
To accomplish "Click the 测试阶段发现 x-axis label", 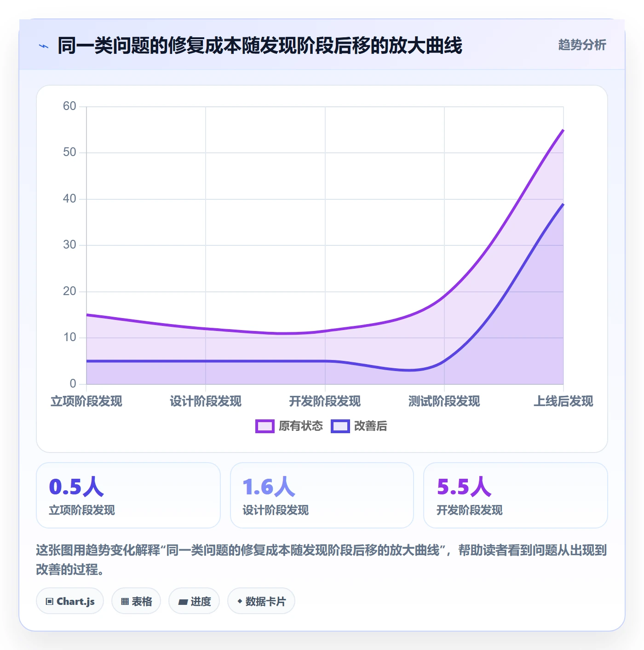I will coord(444,401).
